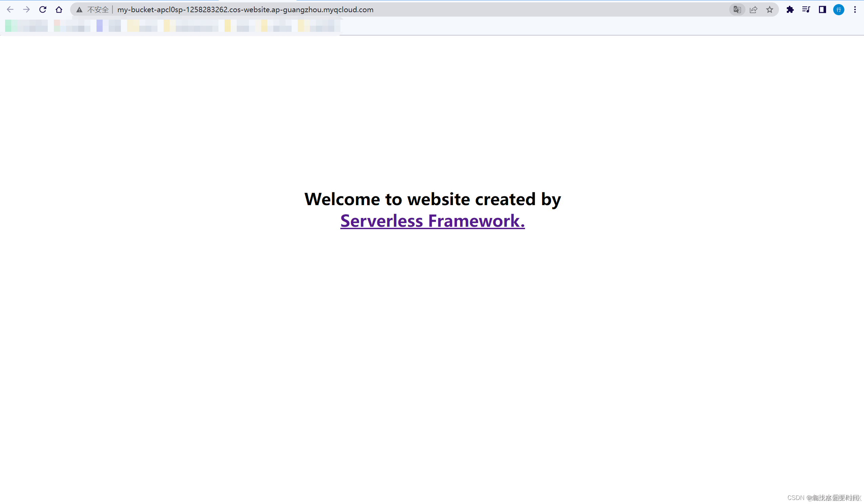Open the media control icon
The width and height of the screenshot is (864, 504).
click(806, 9)
